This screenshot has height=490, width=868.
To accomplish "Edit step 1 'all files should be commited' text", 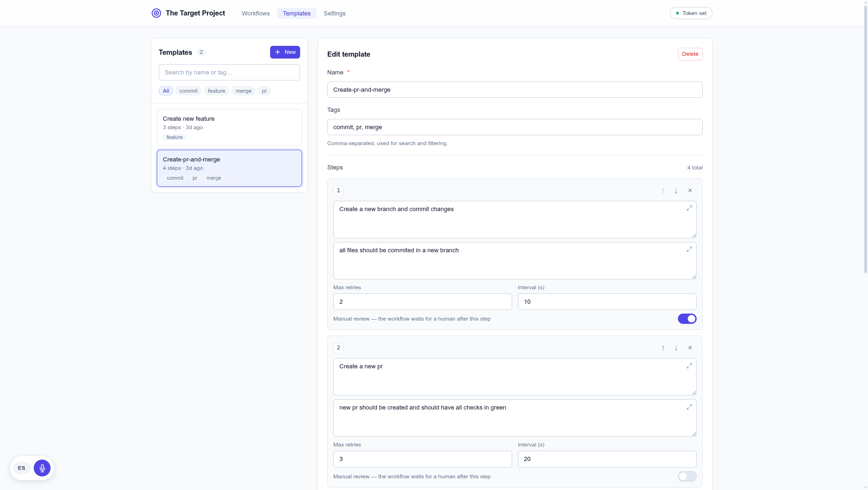I will (x=515, y=261).
